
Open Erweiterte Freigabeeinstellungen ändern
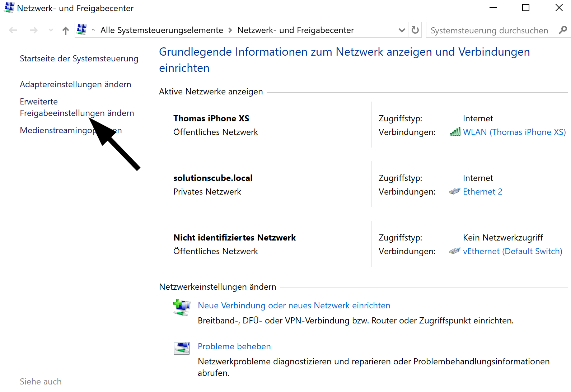pyautogui.click(x=77, y=107)
